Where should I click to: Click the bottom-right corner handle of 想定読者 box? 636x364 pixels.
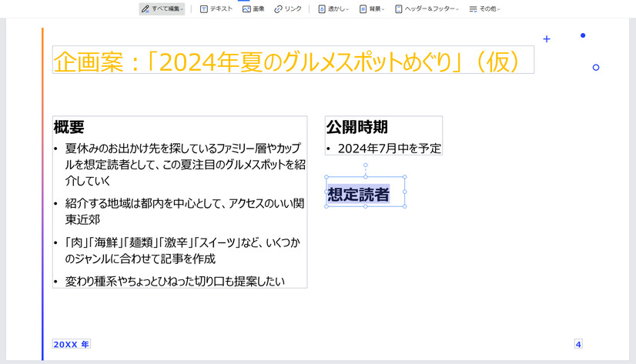tap(404, 207)
